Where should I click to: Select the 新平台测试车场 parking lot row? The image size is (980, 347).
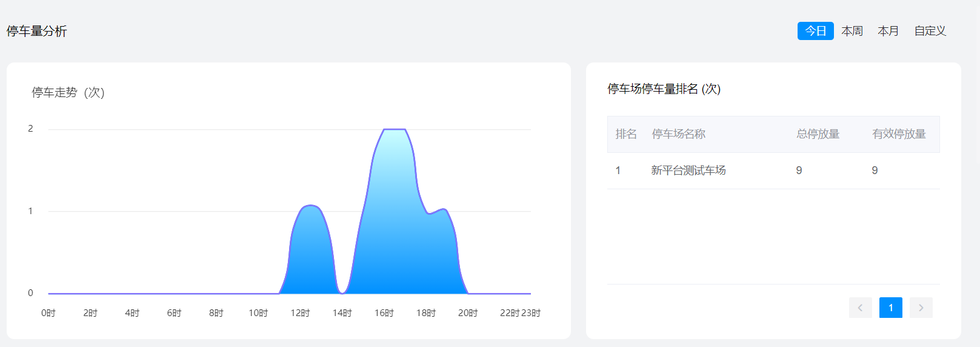coord(688,170)
